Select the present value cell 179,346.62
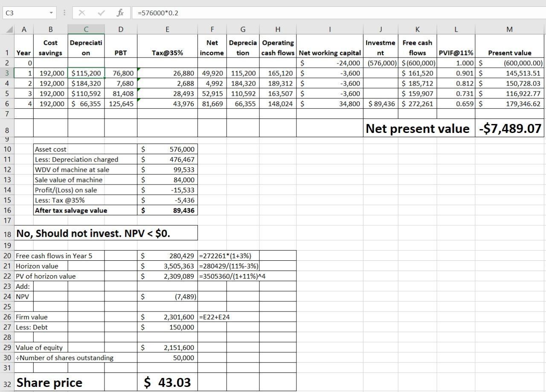Image resolution: width=546 pixels, height=392 pixels. (x=510, y=104)
